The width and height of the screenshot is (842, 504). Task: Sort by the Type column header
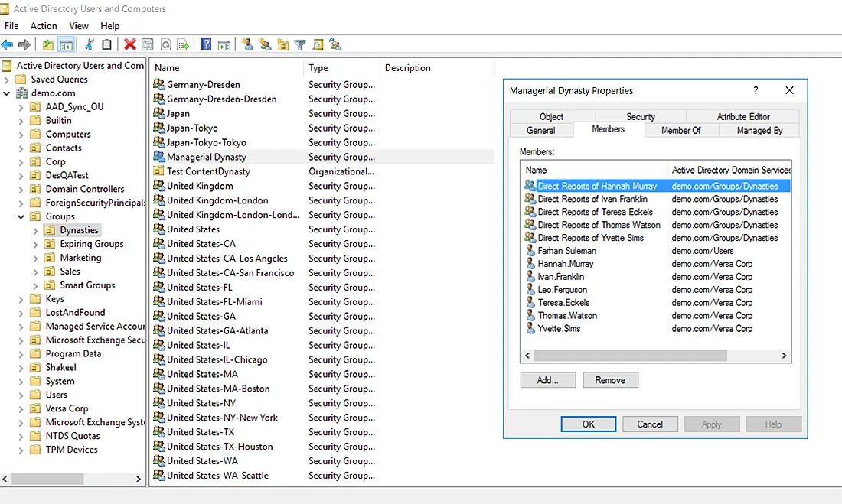coord(341,68)
